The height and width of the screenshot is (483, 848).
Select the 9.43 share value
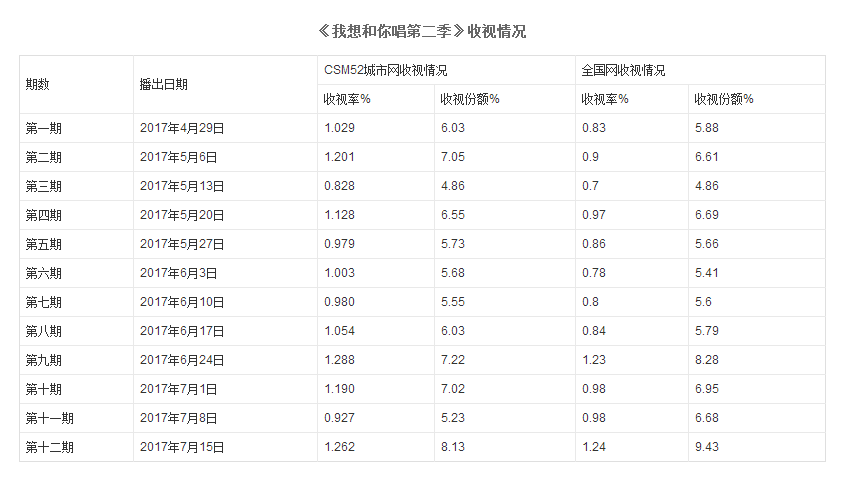point(706,447)
